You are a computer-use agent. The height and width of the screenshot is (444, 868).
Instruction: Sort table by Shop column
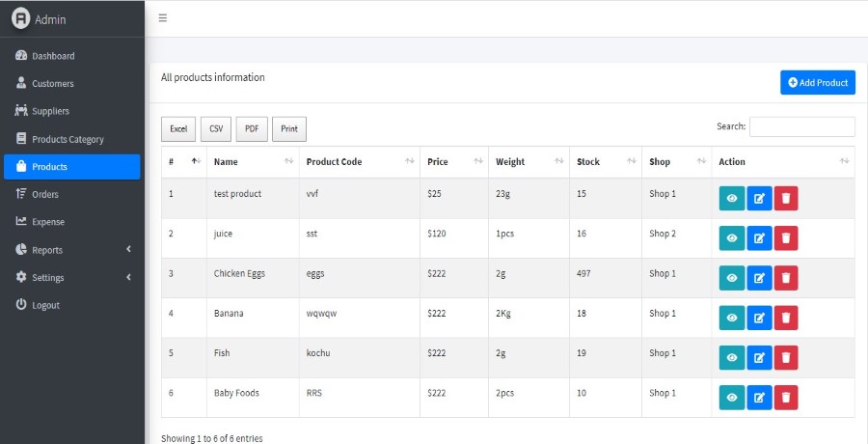[x=677, y=162]
